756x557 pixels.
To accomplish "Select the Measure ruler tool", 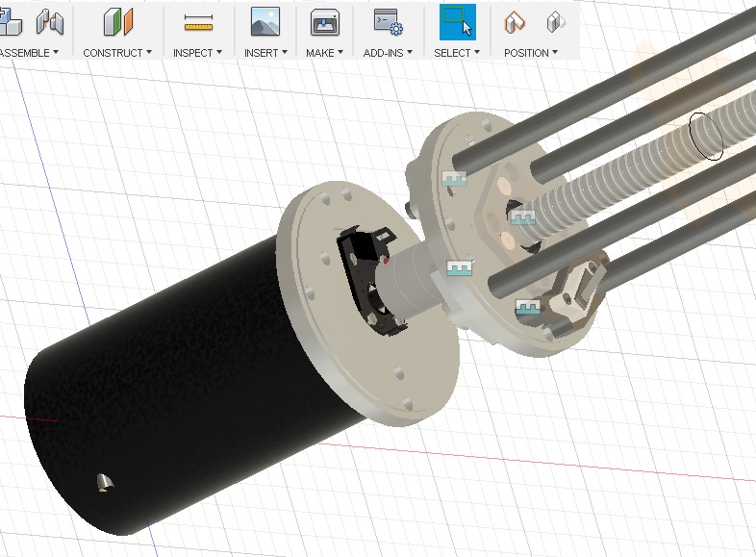I will (x=198, y=21).
